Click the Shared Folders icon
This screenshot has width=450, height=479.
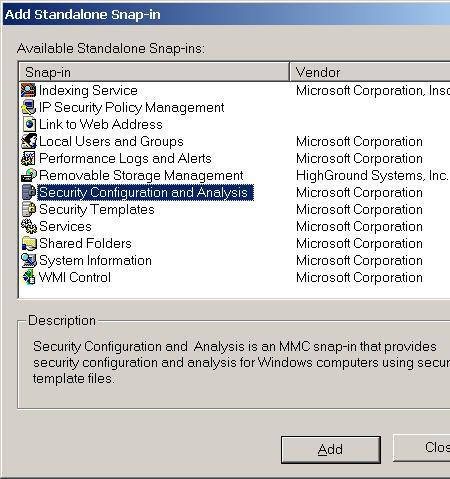click(29, 243)
